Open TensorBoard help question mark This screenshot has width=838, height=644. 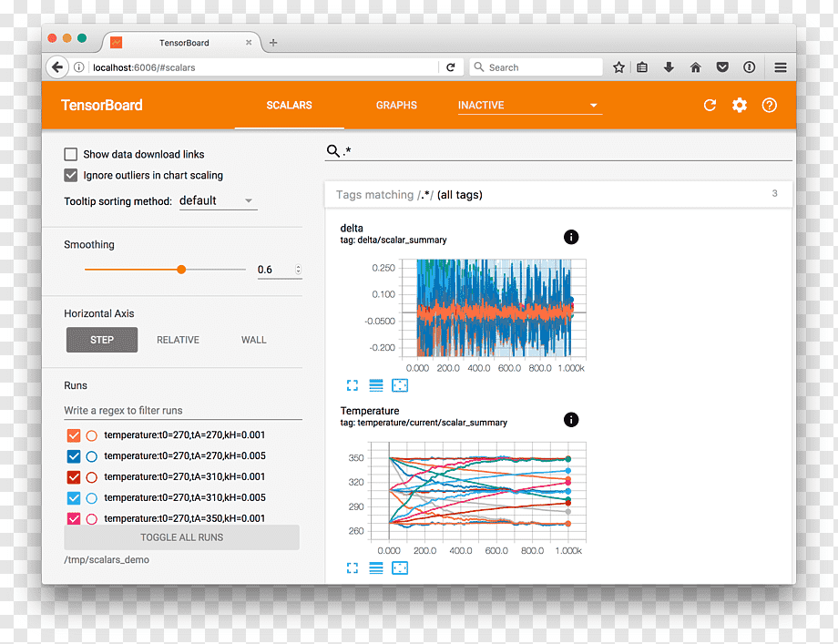(x=769, y=106)
